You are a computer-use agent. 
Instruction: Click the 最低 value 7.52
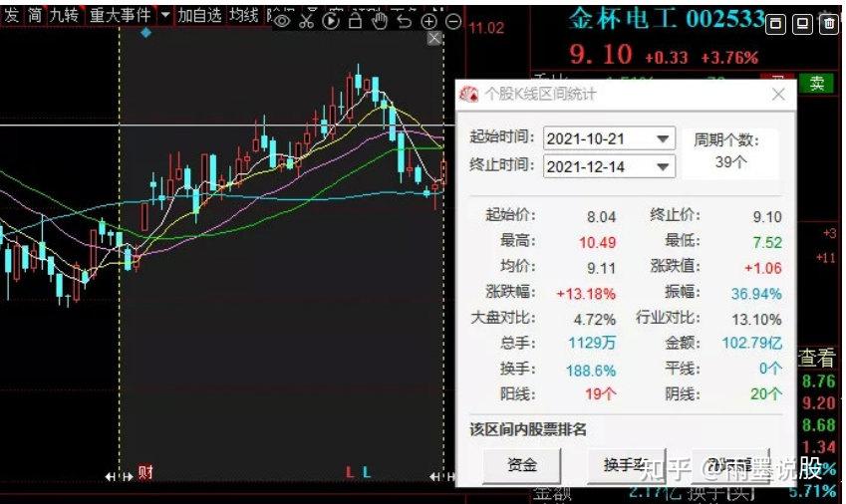[767, 243]
